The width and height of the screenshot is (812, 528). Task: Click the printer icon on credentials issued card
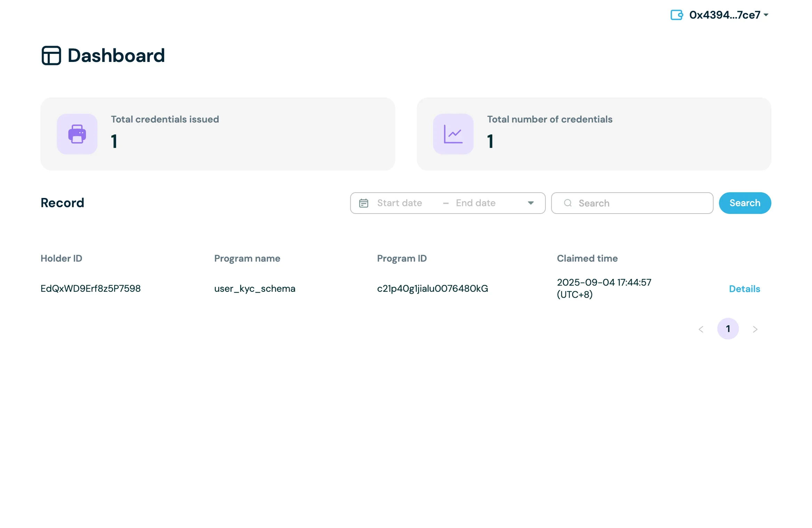(x=77, y=134)
